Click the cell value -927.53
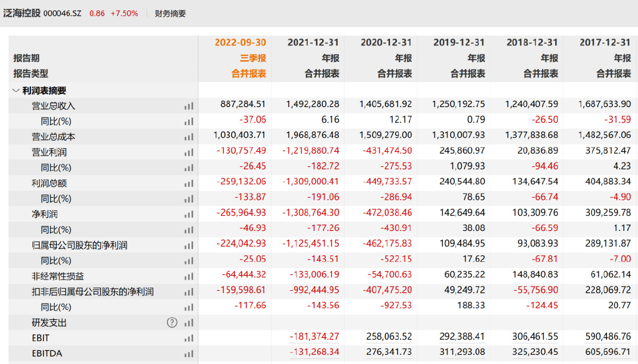 coord(396,305)
